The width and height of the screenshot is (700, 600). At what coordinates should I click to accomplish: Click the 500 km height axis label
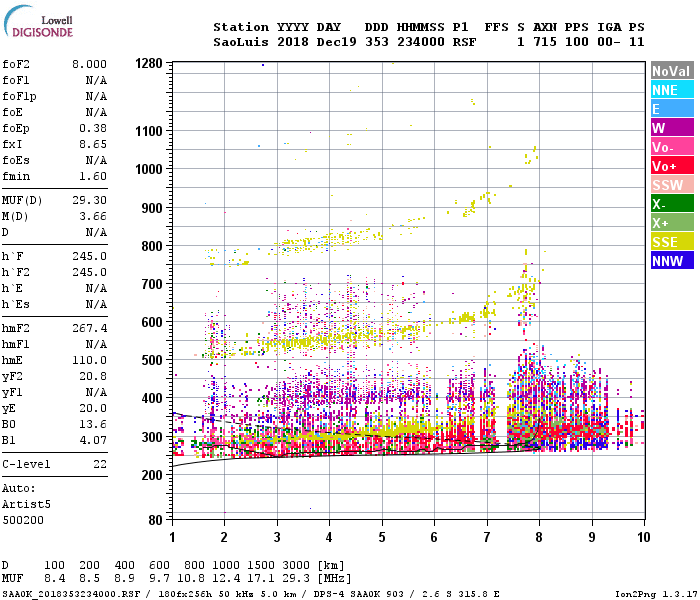152,360
